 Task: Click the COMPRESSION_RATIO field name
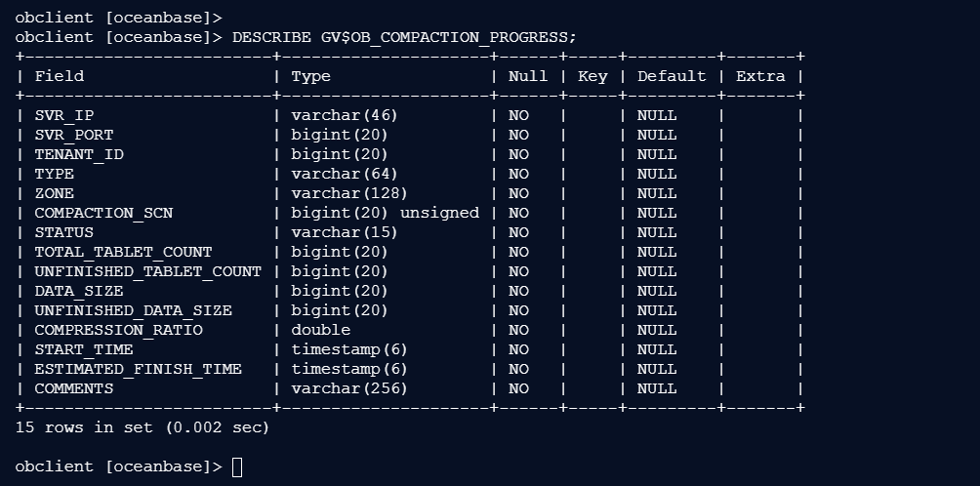pos(118,330)
